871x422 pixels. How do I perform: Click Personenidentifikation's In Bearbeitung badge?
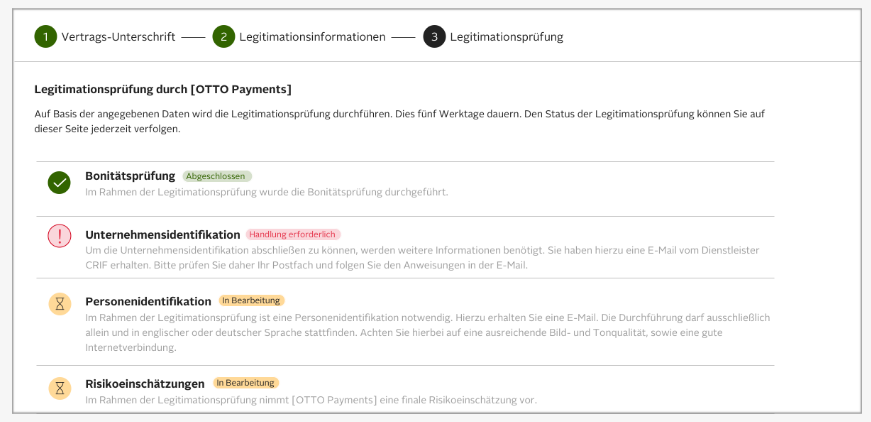click(x=252, y=300)
